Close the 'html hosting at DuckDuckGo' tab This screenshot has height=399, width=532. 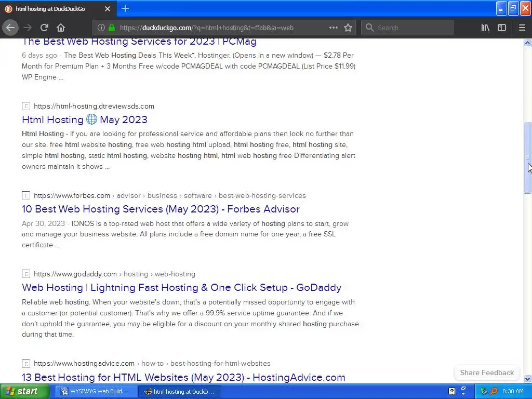pos(108,9)
